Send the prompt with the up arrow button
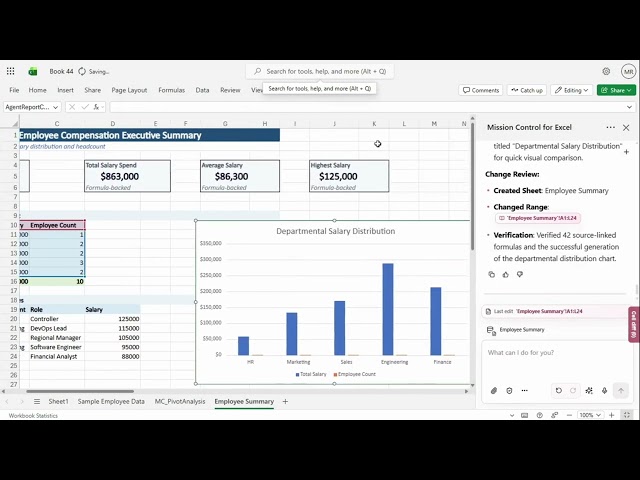This screenshot has height=480, width=640. pyautogui.click(x=621, y=391)
